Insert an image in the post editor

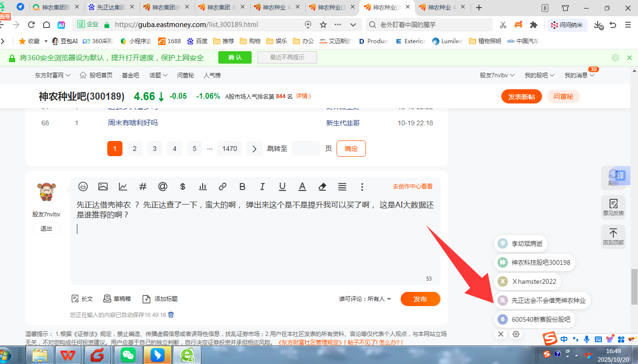[x=103, y=187]
